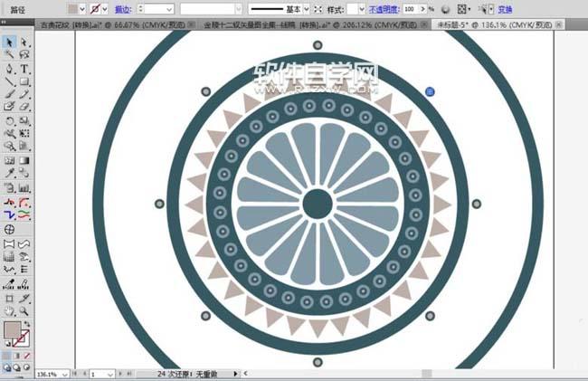
Task: Select the Gradient tool
Action: [x=24, y=160]
